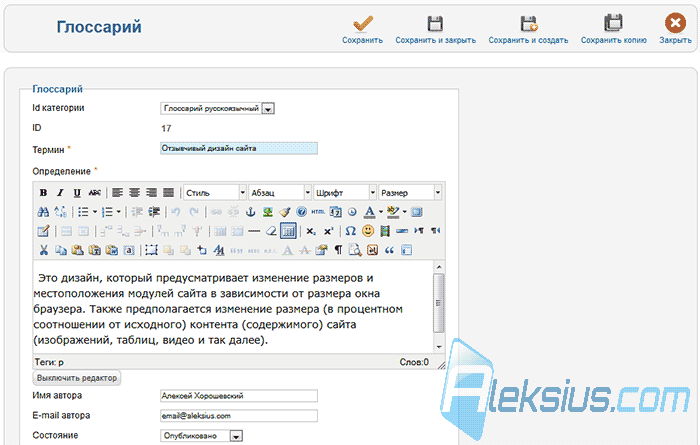Click the Выключить редактор button
Viewport: 700px width, 445px height.
tap(77, 378)
